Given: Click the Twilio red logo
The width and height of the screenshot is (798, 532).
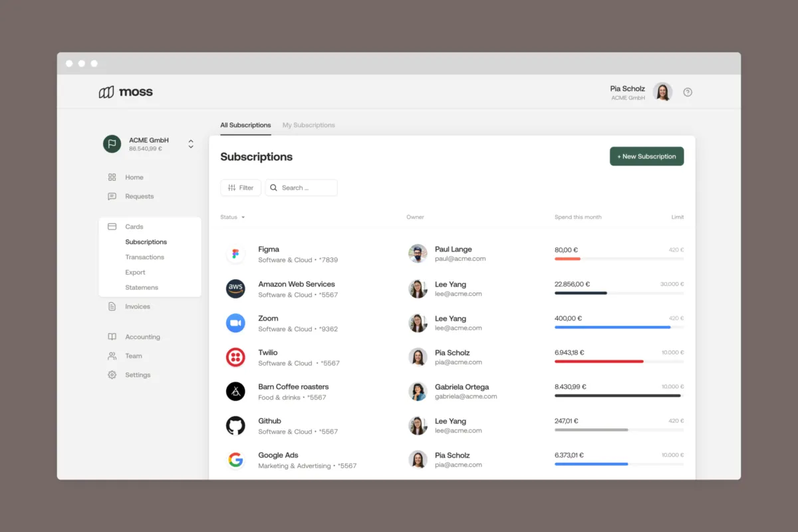Looking at the screenshot, I should pos(235,357).
